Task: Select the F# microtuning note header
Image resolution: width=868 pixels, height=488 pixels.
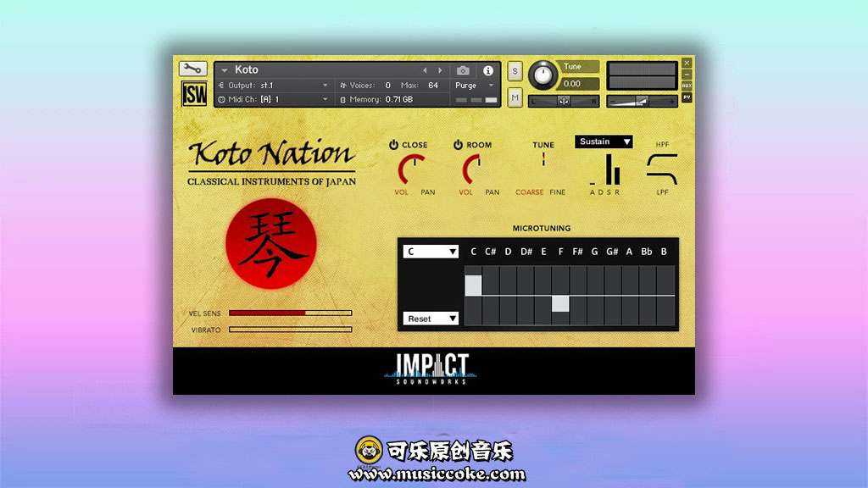Action: pyautogui.click(x=577, y=251)
